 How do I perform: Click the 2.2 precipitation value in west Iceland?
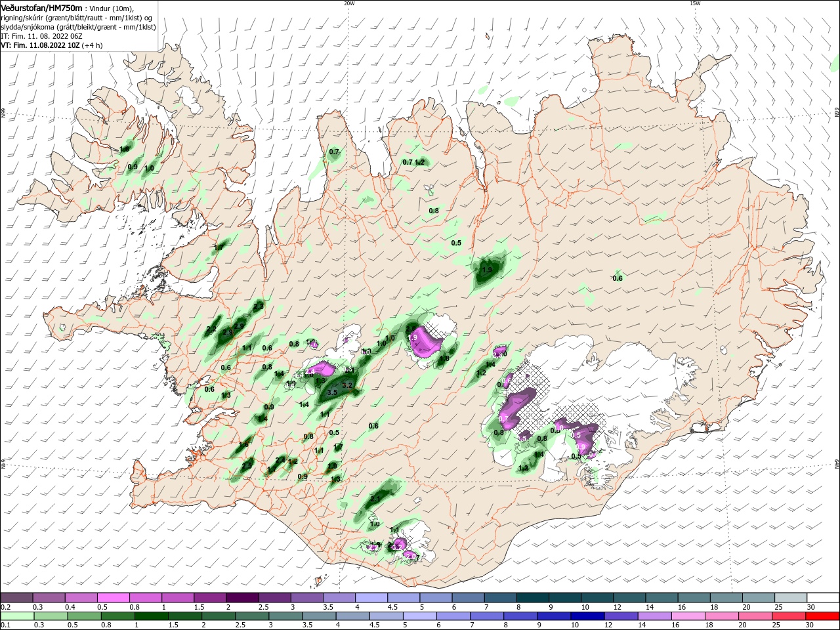click(x=211, y=329)
